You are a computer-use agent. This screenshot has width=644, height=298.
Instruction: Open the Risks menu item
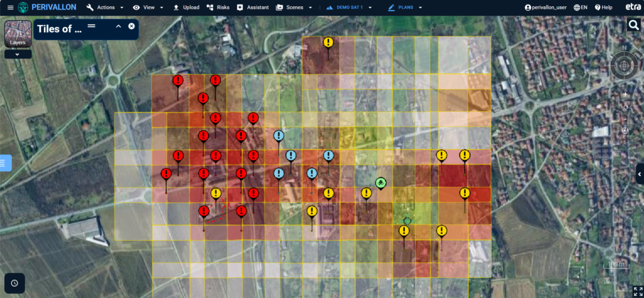pos(219,8)
